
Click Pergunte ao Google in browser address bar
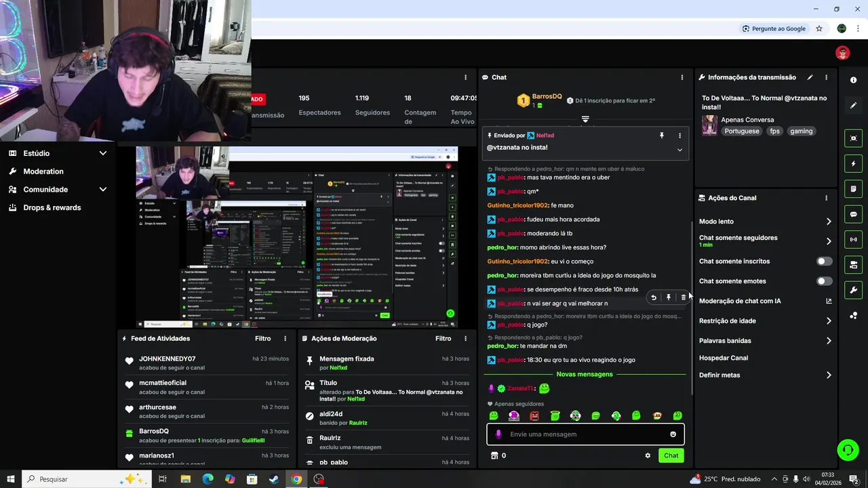tap(774, 28)
